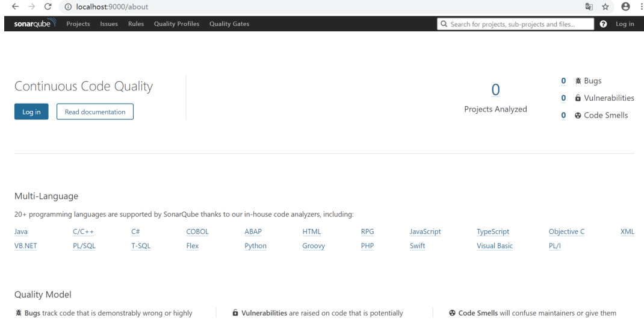
Task: Click the bug icon in Quality Model section
Action: click(x=19, y=313)
